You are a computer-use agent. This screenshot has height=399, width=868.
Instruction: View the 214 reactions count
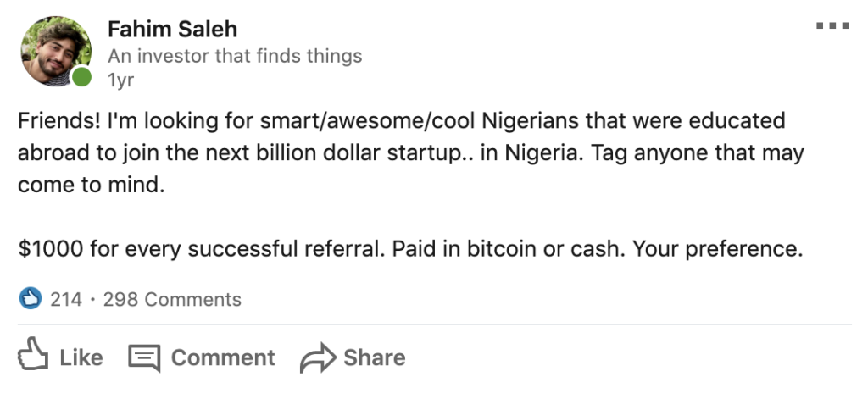point(66,299)
